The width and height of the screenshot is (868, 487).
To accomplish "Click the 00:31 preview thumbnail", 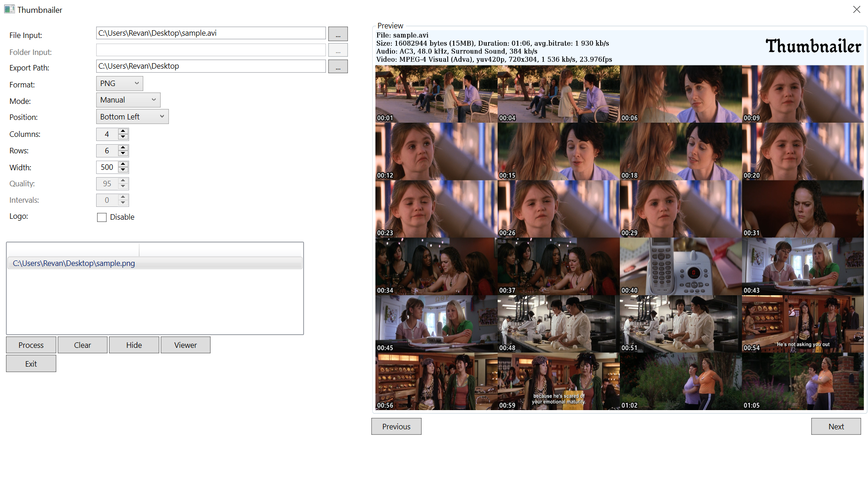I will 803,209.
